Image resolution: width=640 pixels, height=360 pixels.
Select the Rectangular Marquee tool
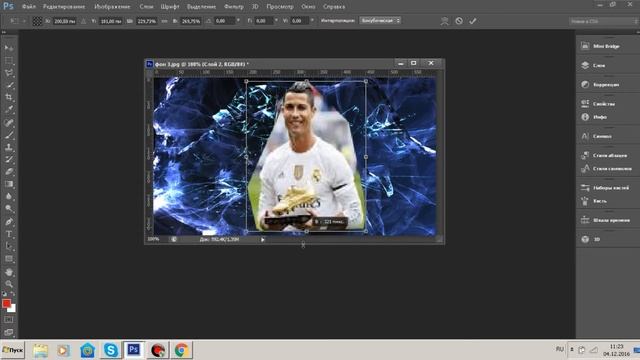(x=9, y=60)
